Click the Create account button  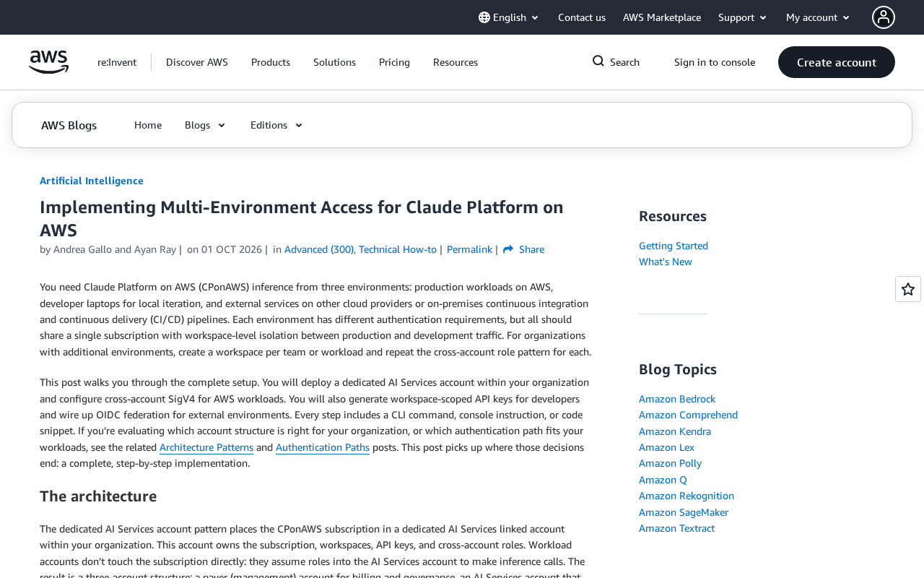(x=837, y=62)
